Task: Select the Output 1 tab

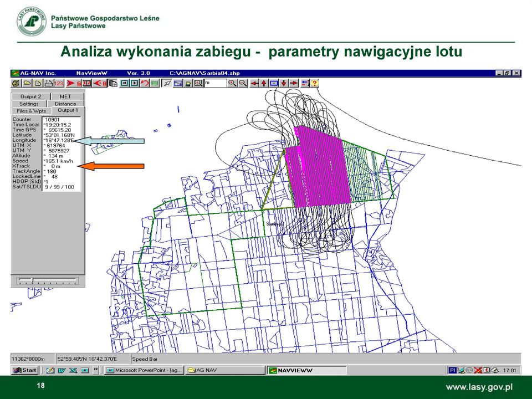Action: (68, 110)
